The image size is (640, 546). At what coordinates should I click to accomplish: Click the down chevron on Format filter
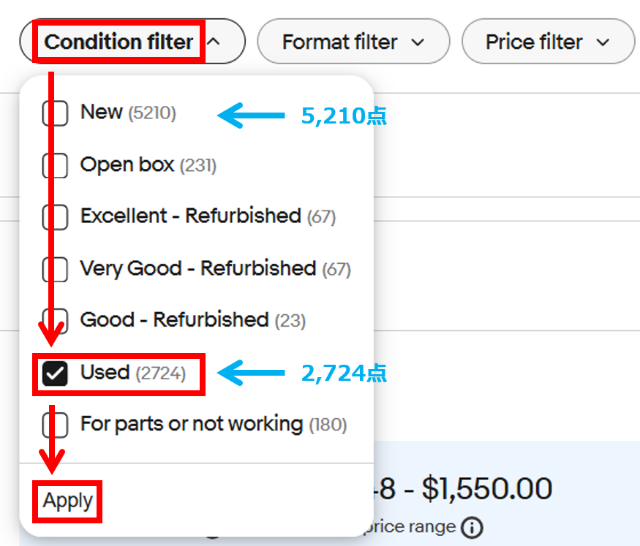[417, 43]
